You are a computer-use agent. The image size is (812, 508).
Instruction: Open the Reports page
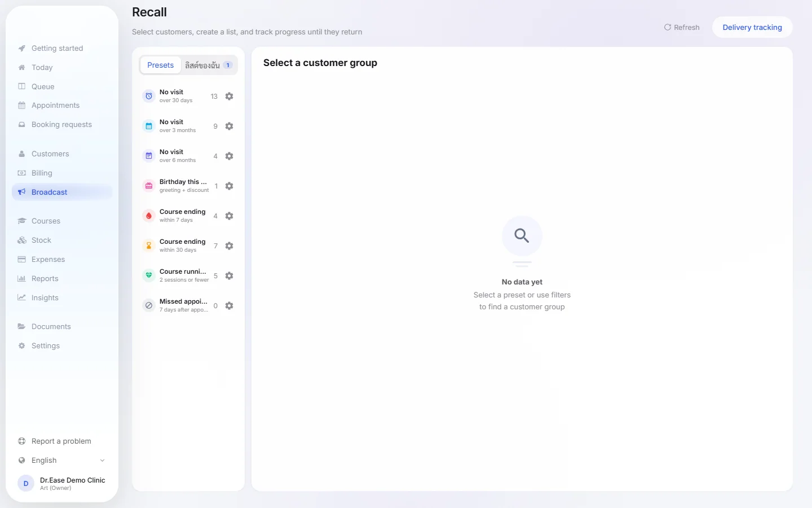point(62,279)
